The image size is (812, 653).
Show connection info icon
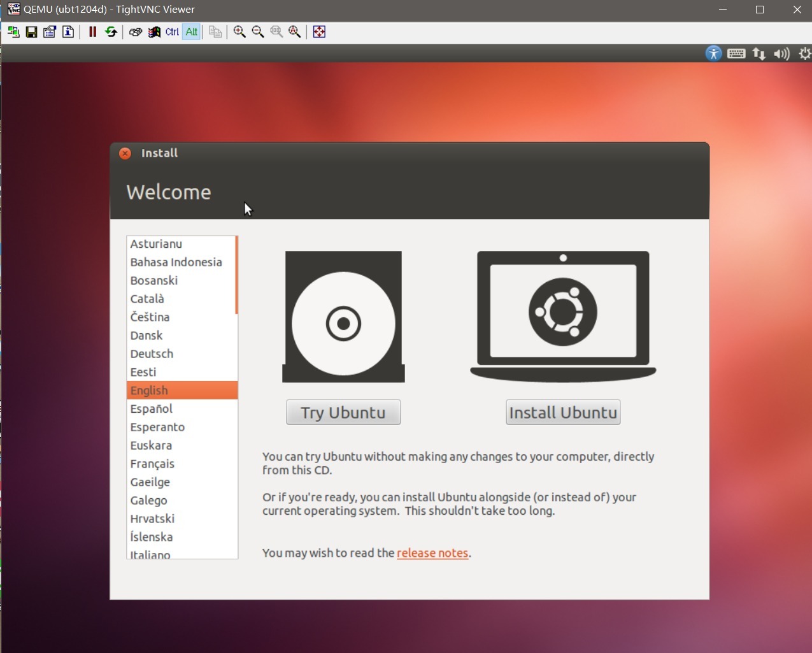[x=68, y=32]
